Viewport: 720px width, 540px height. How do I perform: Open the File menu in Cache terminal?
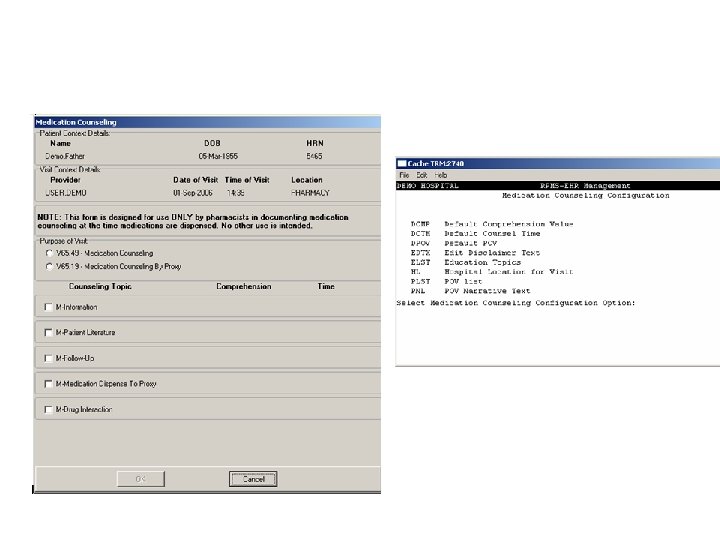(404, 175)
